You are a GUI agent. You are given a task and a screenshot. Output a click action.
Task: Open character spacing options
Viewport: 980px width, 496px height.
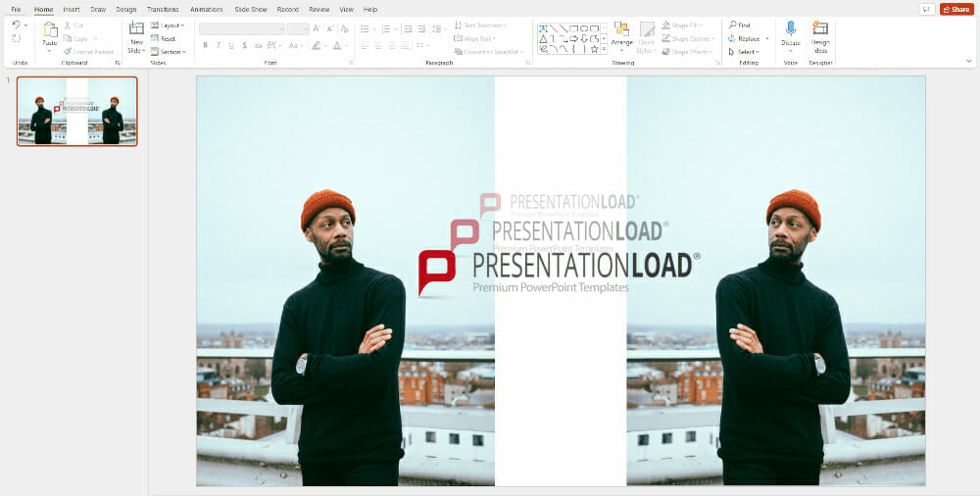[x=274, y=46]
